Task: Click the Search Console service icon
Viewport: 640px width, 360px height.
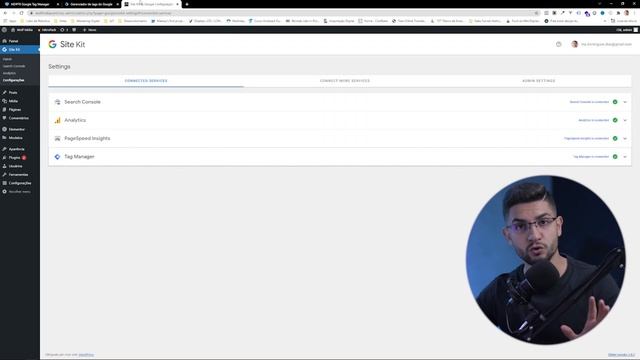Action: [58, 102]
